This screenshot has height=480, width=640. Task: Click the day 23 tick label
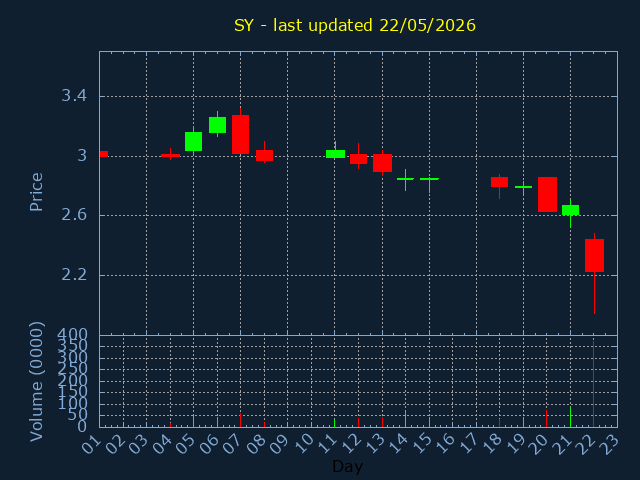610,444
